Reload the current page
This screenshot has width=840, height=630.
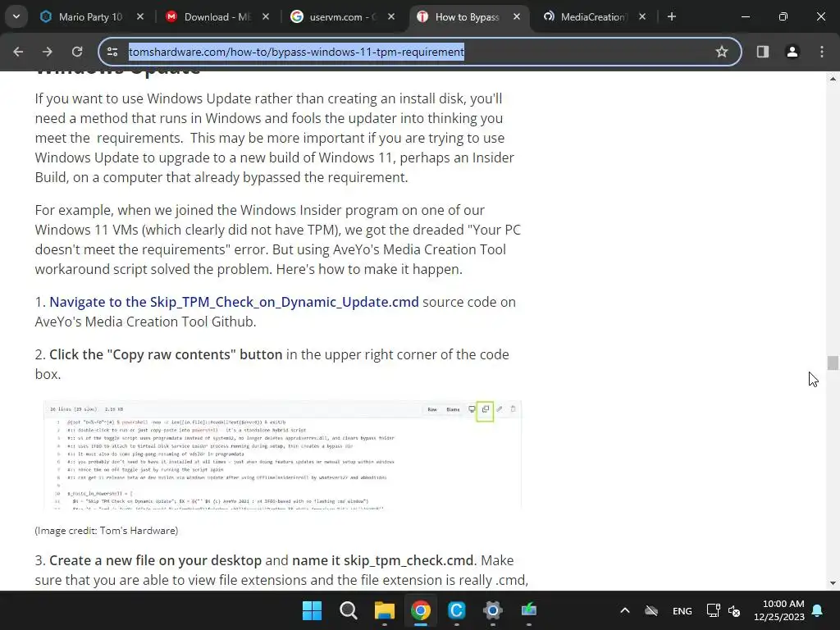click(77, 52)
